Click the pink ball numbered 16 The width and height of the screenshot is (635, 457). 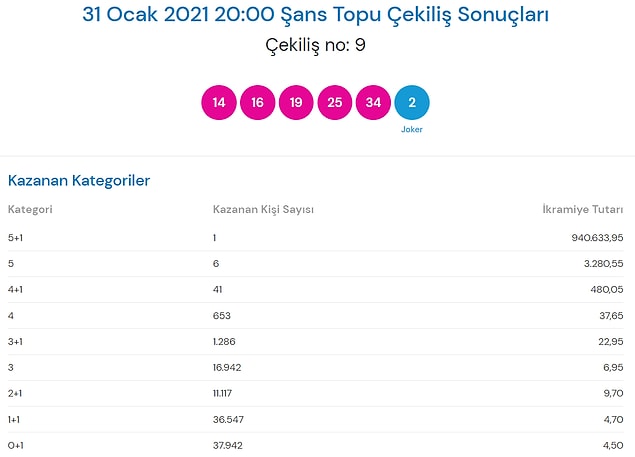click(x=258, y=103)
